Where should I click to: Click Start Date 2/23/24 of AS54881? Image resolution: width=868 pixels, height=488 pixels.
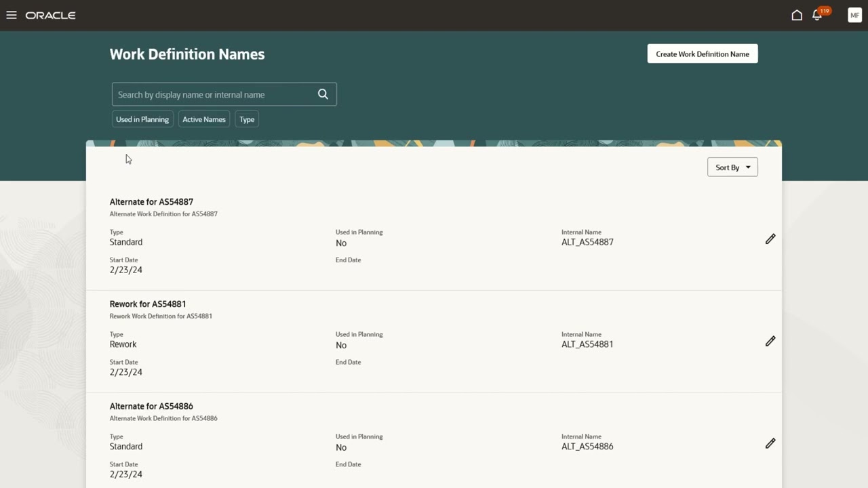(x=126, y=372)
